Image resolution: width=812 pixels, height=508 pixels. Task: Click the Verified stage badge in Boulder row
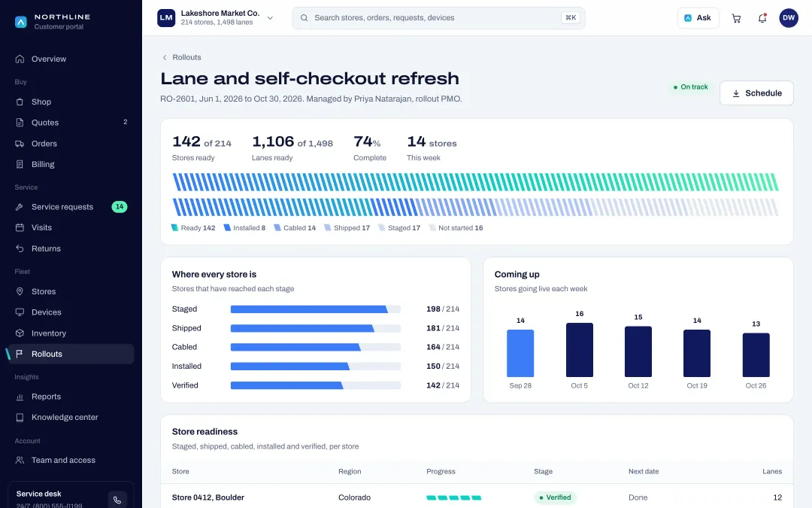click(x=555, y=497)
